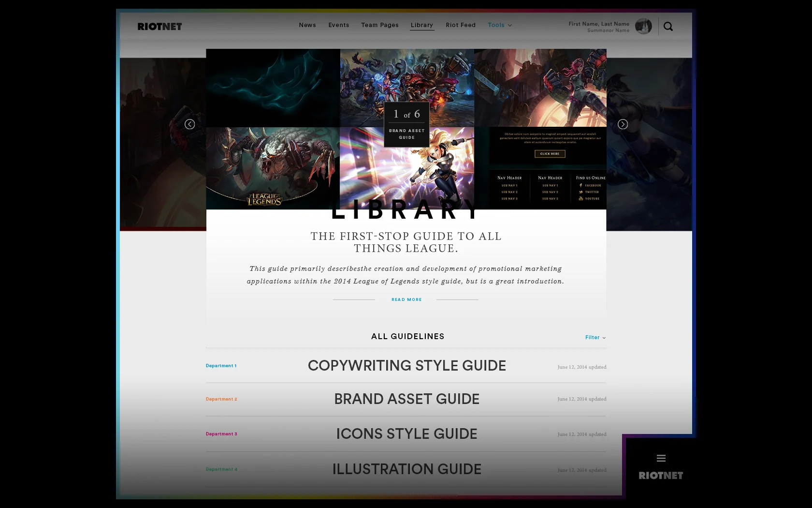Image resolution: width=812 pixels, height=508 pixels.
Task: Open Icons Style Guide entry
Action: tap(407, 434)
